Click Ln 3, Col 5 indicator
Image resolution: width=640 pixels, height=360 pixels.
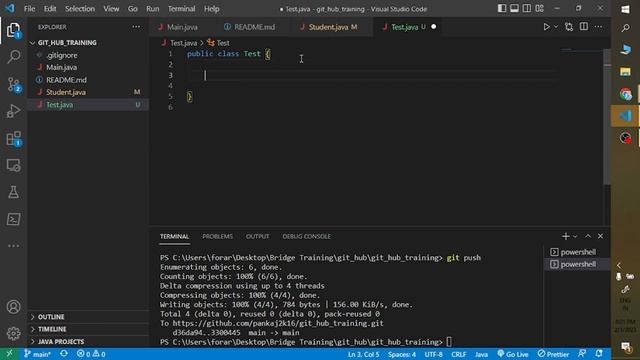click(363, 354)
